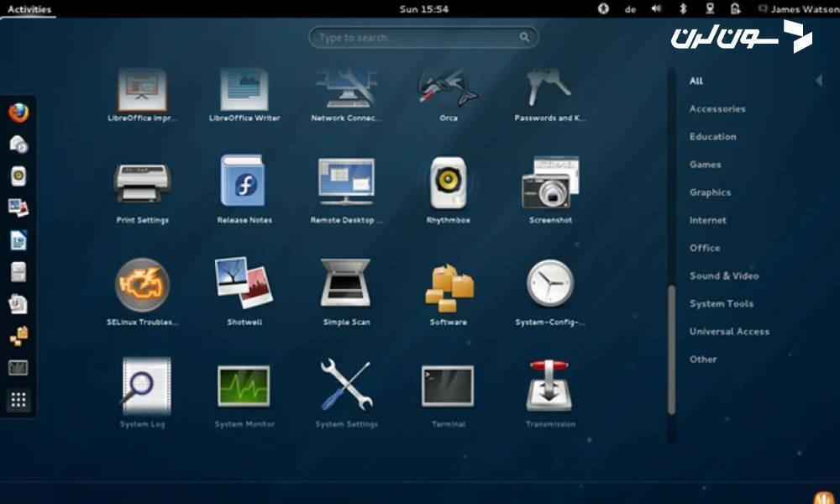
Task: Show the Games category
Action: 705,165
